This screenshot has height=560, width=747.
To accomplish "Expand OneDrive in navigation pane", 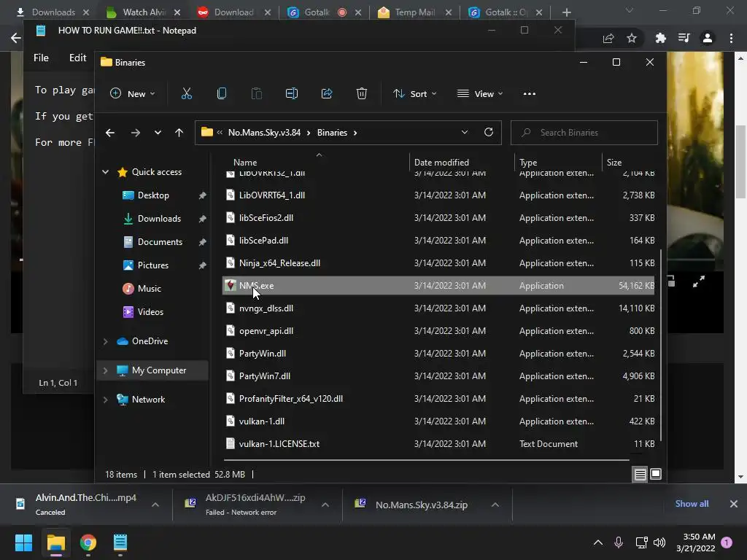I will 105,341.
